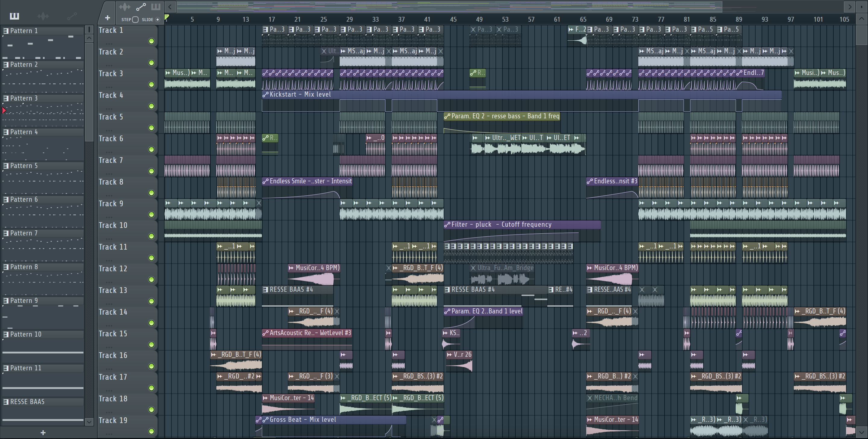868x439 pixels.
Task: Jump to bar 81 on timeline ruler
Action: tap(687, 20)
